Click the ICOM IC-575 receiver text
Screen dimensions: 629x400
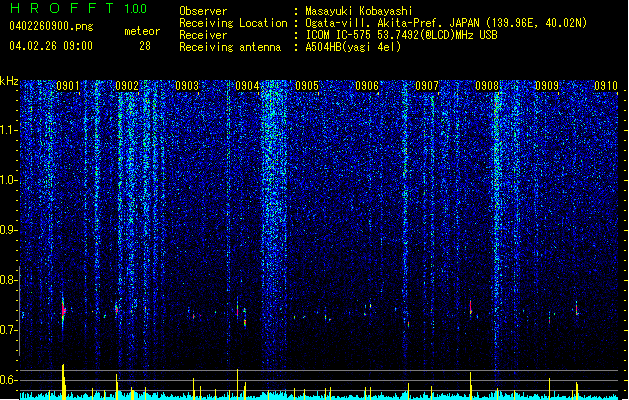tap(401, 35)
